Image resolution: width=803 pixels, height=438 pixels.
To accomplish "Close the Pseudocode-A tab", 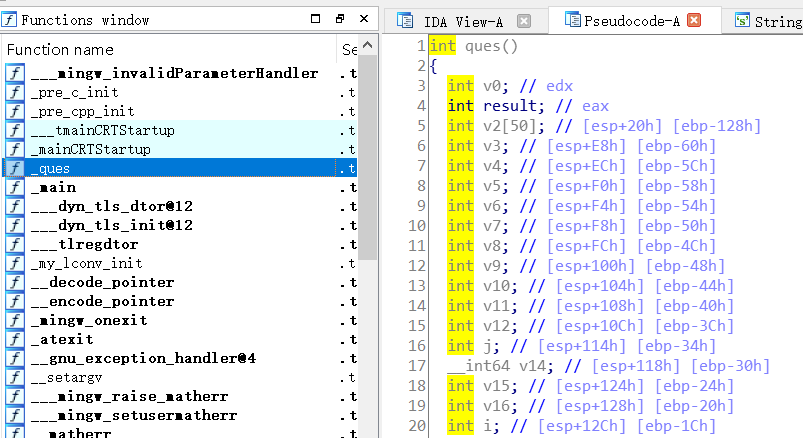I will pos(694,20).
